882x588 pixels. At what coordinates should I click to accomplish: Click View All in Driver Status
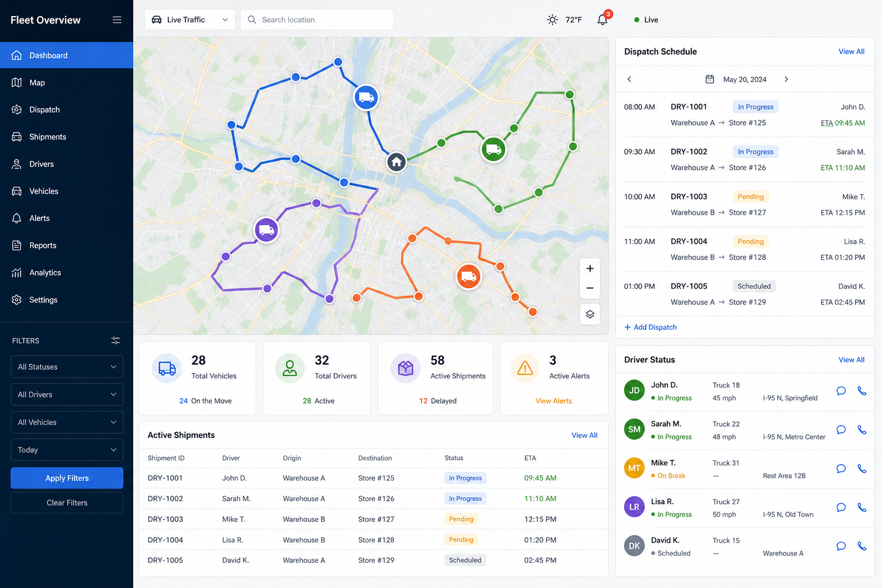pyautogui.click(x=851, y=359)
